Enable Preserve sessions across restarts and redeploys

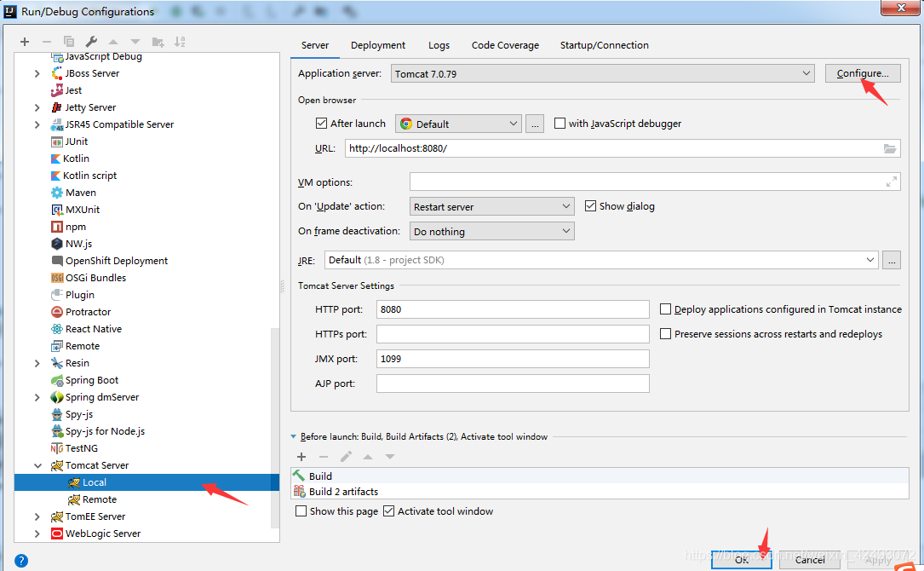click(665, 334)
